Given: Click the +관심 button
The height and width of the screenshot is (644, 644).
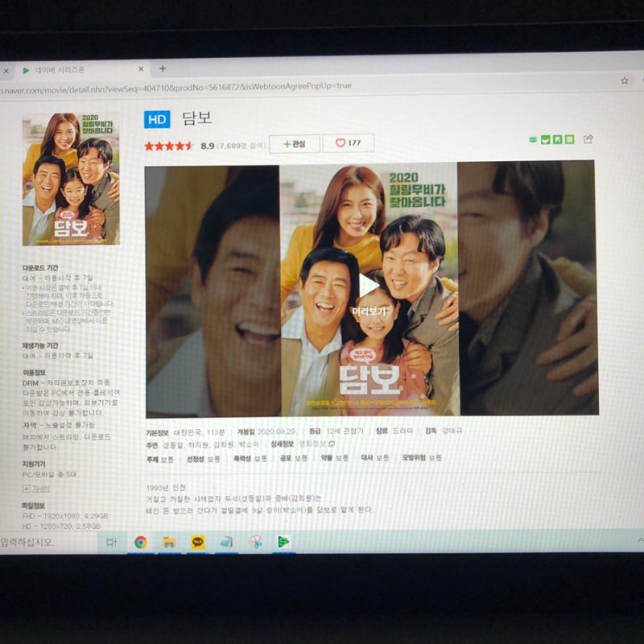Looking at the screenshot, I should click(294, 144).
